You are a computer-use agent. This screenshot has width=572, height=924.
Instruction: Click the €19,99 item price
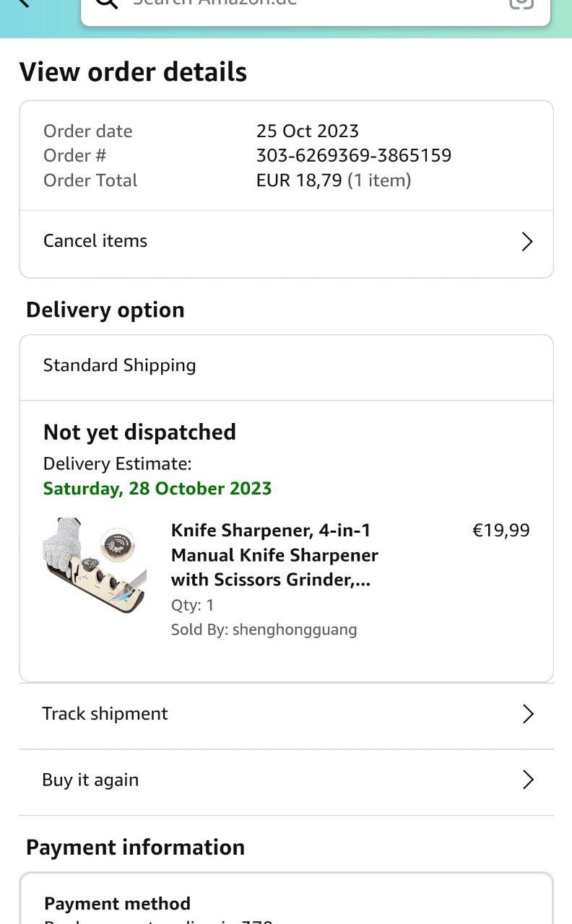pyautogui.click(x=500, y=531)
